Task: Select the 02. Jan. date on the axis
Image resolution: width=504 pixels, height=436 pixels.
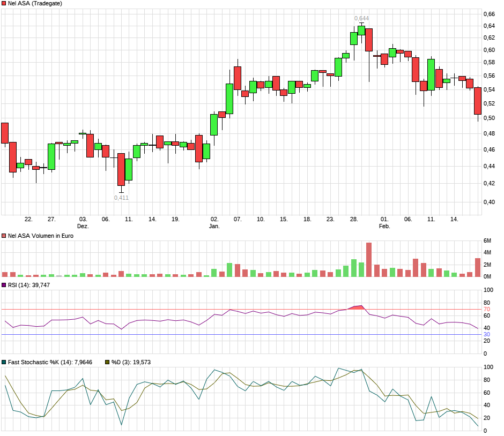Action: pyautogui.click(x=214, y=222)
